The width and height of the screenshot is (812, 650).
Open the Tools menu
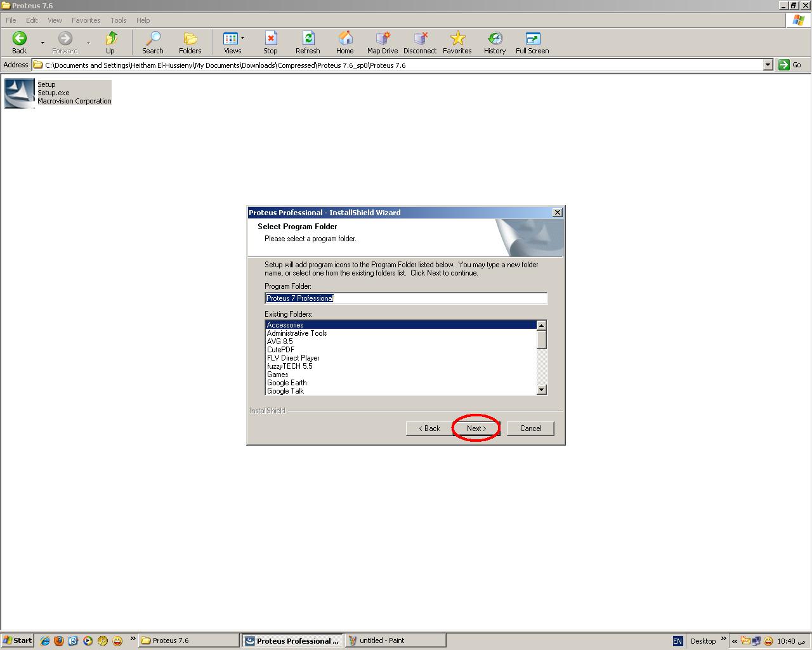click(x=119, y=20)
